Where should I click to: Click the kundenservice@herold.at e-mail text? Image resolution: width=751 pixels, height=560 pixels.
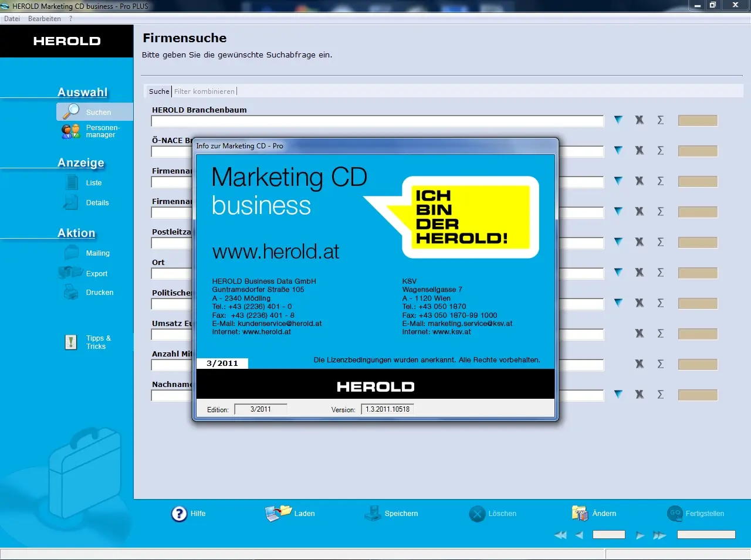click(279, 323)
